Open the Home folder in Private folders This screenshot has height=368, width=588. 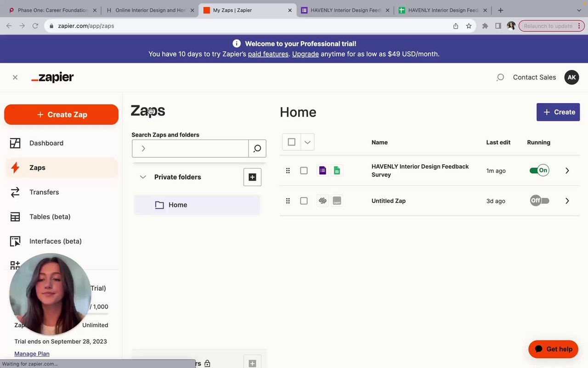click(197, 205)
